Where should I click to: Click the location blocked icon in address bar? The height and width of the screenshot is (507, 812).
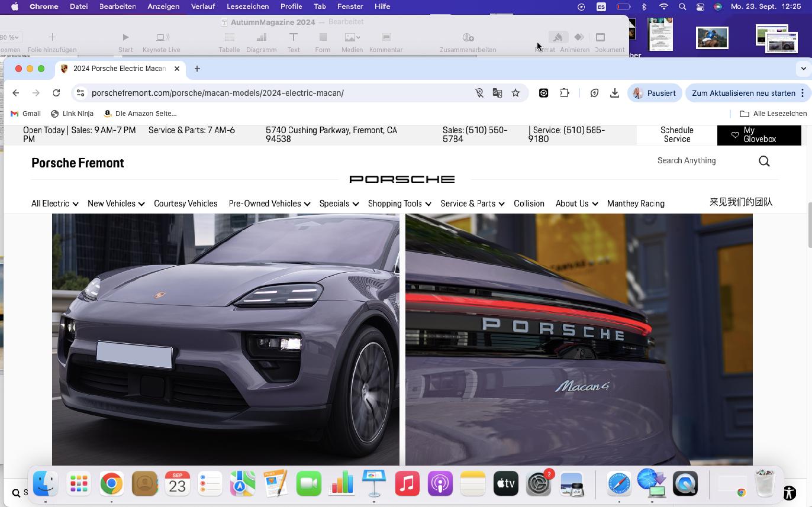[479, 93]
